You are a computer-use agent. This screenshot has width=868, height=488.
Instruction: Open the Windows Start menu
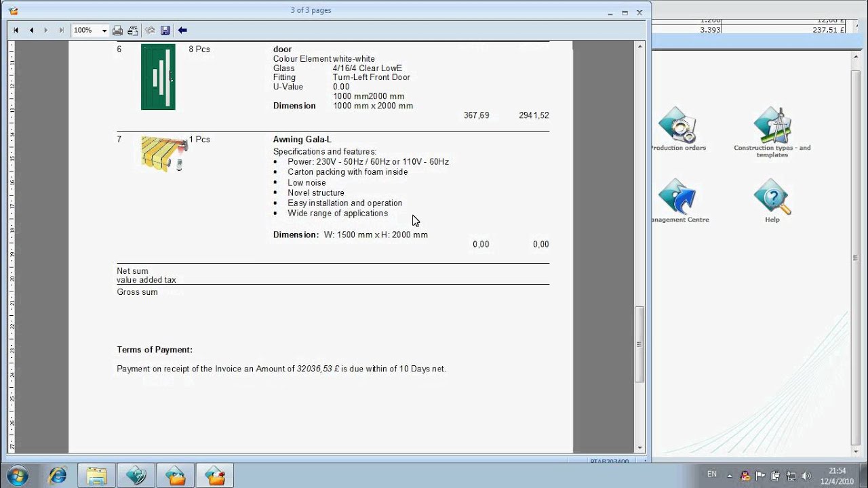(18, 475)
